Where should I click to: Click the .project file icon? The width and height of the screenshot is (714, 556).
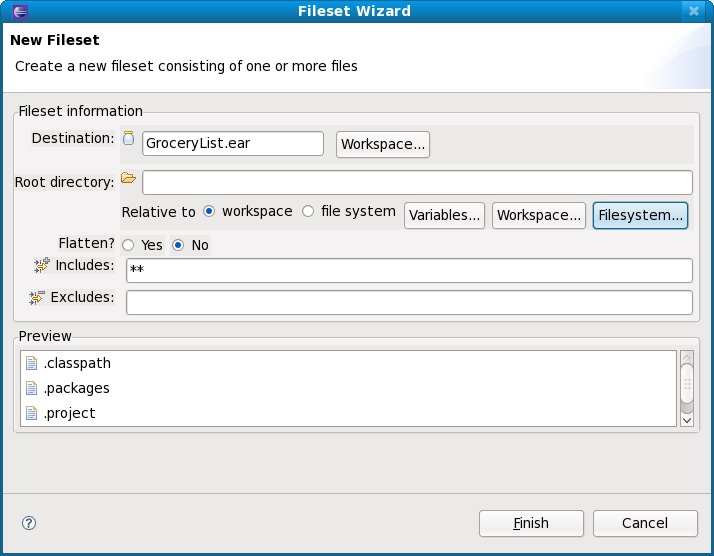click(31, 413)
